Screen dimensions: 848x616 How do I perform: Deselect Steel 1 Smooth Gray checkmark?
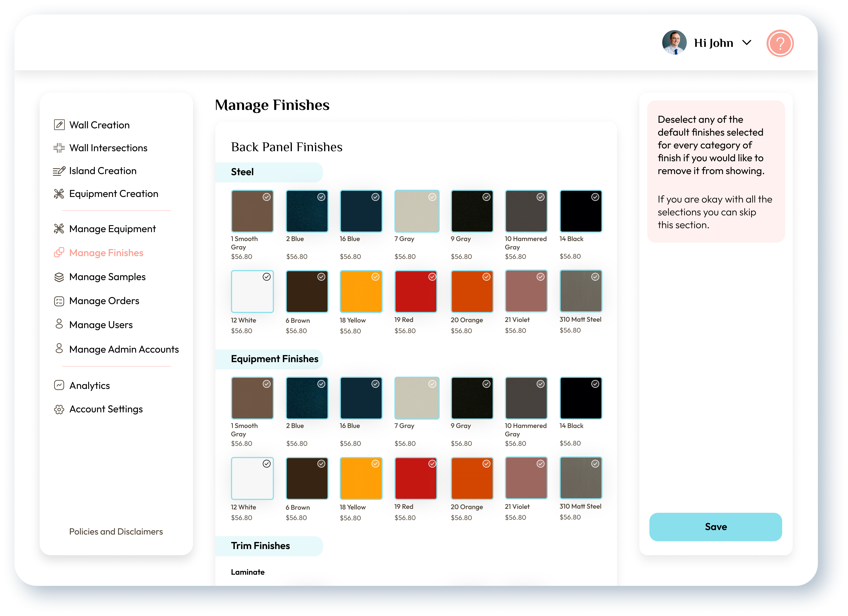(x=267, y=197)
